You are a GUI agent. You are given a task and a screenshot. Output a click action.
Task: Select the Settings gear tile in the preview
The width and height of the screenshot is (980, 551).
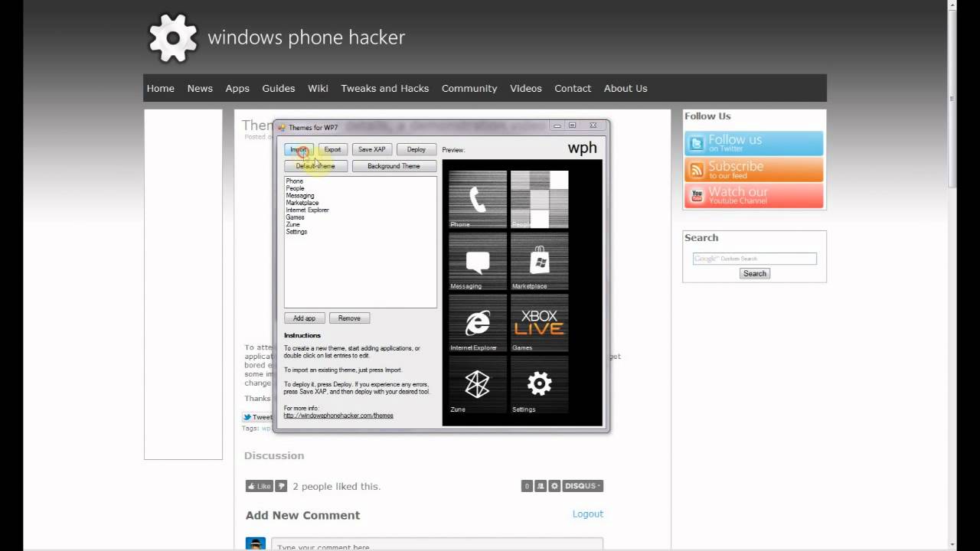540,385
